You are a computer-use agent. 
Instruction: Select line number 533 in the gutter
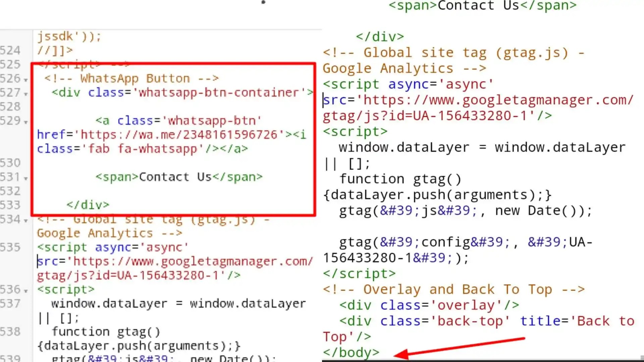click(x=10, y=205)
